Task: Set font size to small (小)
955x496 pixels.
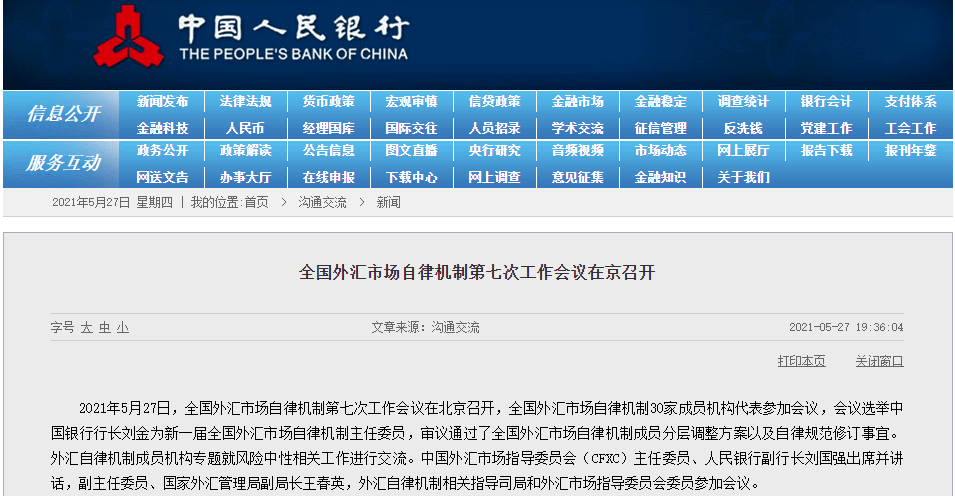Action: (x=122, y=328)
